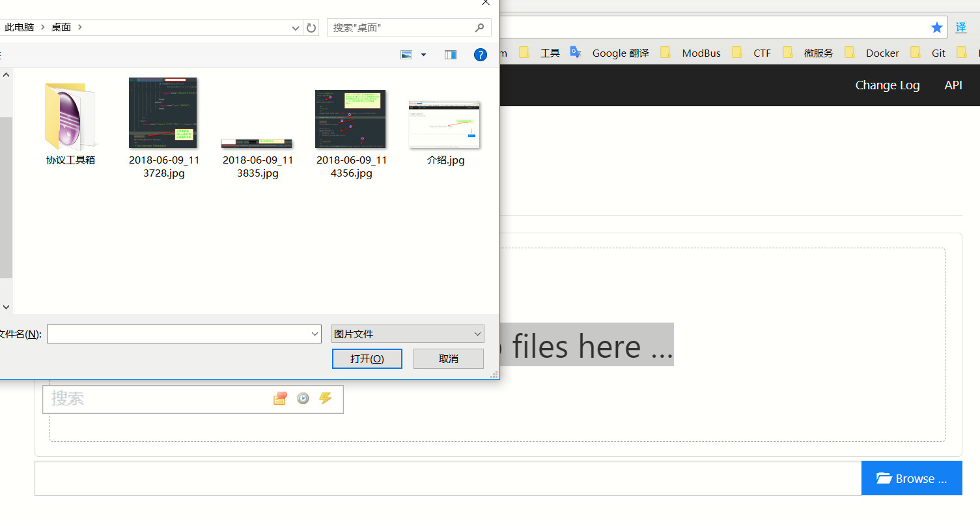Expand the address bar history dropdown
The image size is (980, 522).
(296, 27)
